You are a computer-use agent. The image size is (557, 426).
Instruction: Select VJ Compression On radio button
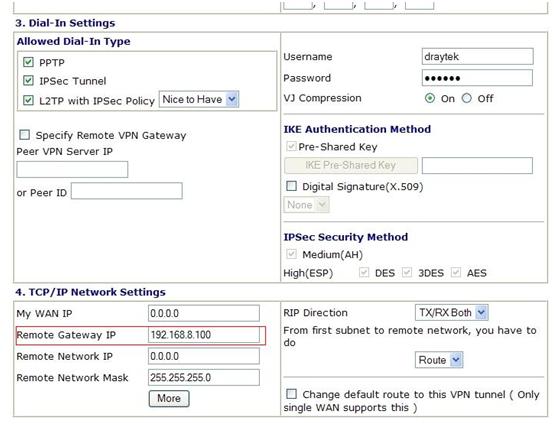[x=430, y=98]
